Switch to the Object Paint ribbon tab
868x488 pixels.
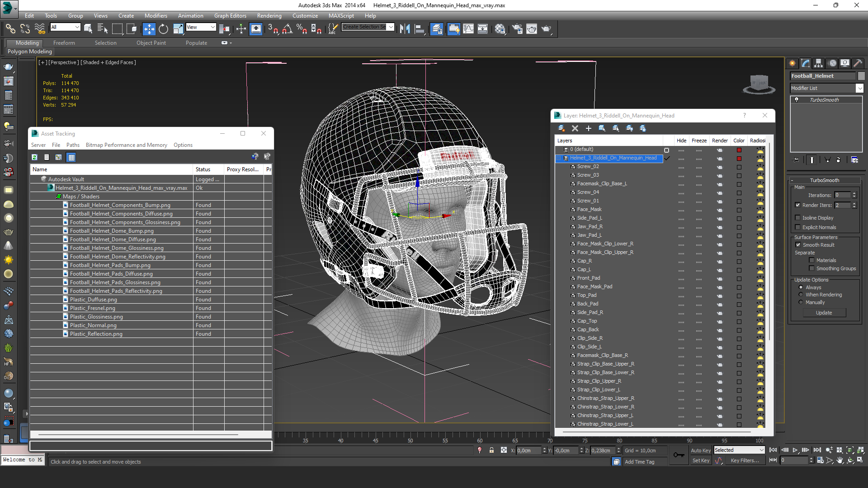click(x=151, y=43)
